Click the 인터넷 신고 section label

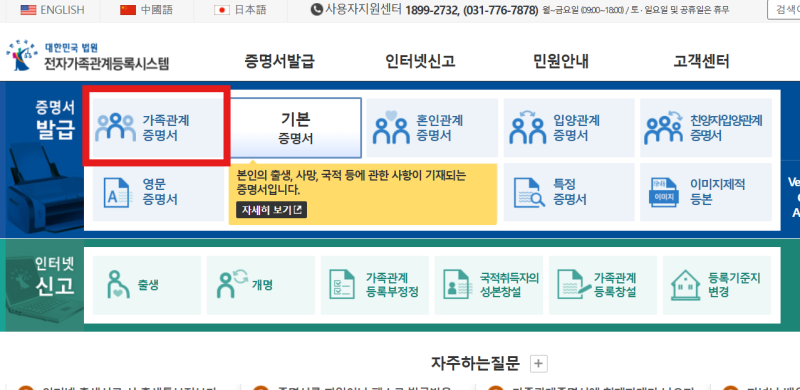[55, 276]
